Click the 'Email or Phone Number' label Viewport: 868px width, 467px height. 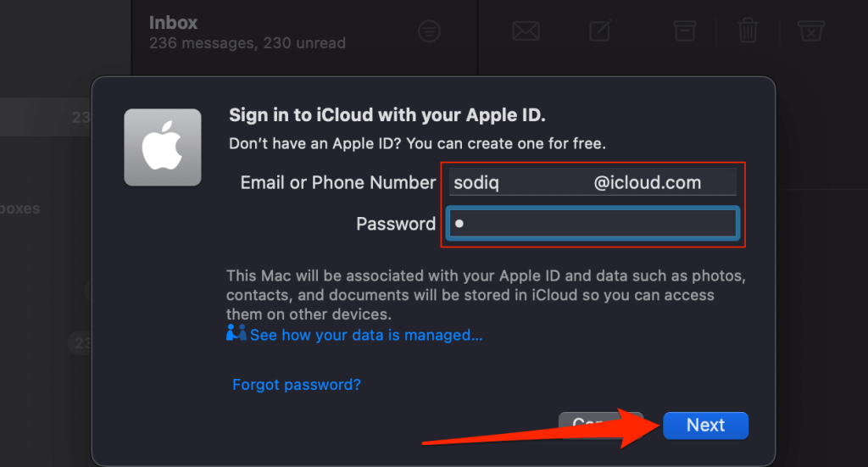coord(337,182)
